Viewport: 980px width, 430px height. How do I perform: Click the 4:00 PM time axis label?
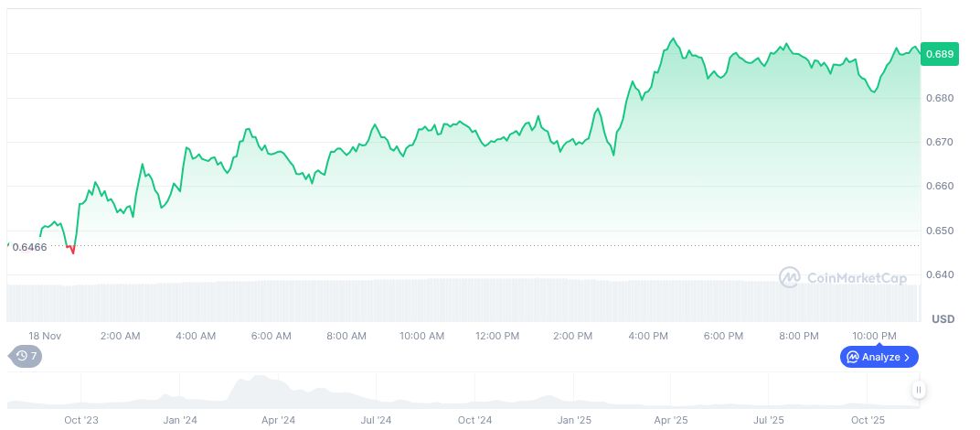648,336
